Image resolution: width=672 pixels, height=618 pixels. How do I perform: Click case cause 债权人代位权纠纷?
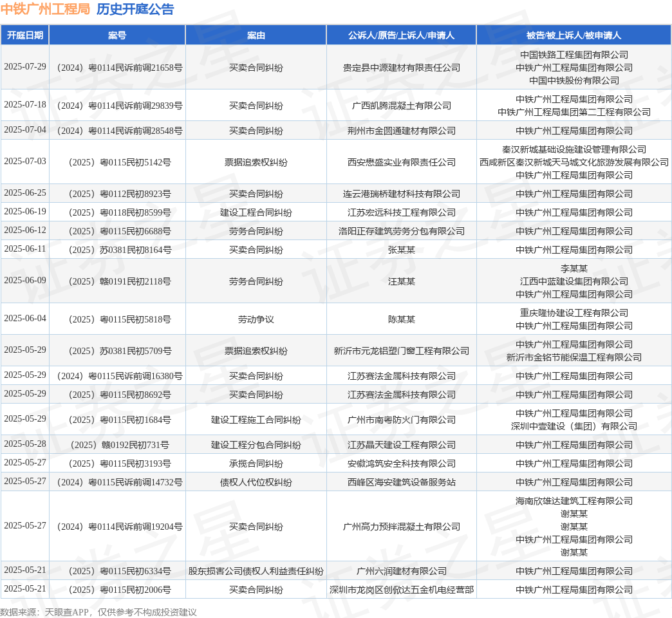(x=256, y=483)
